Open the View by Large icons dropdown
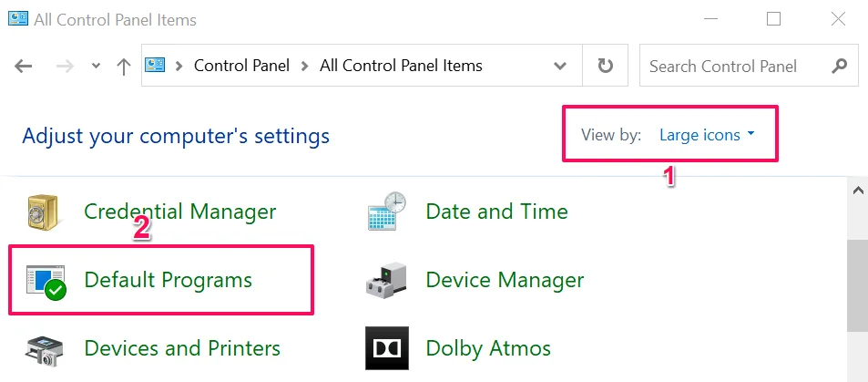868x382 pixels. (x=707, y=135)
